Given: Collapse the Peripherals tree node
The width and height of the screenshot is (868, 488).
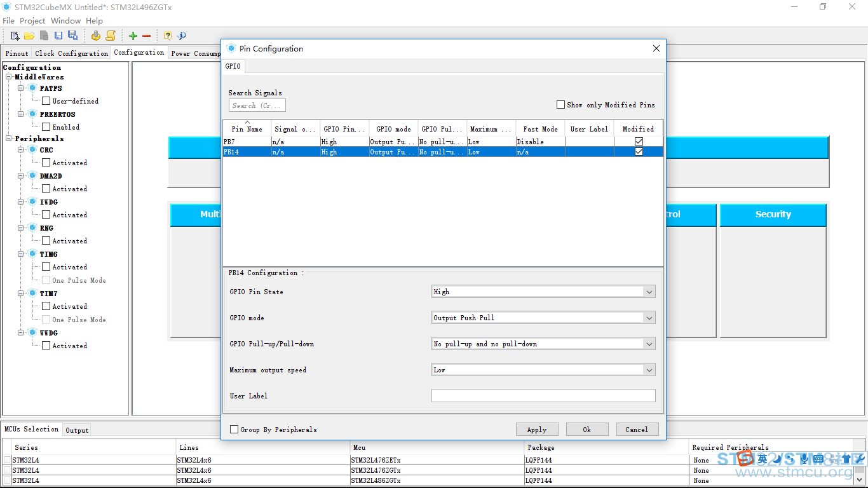Looking at the screenshot, I should (9, 139).
